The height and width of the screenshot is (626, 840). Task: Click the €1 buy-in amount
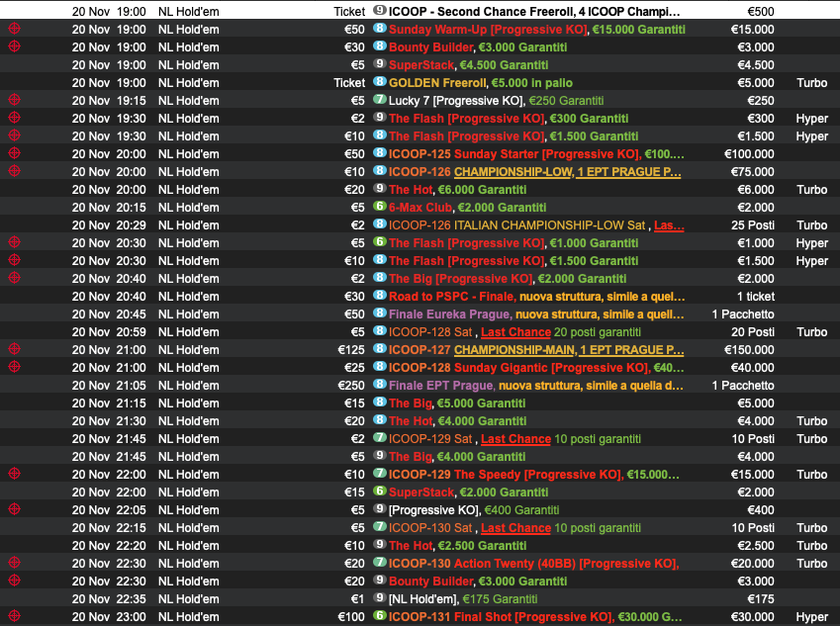357,599
